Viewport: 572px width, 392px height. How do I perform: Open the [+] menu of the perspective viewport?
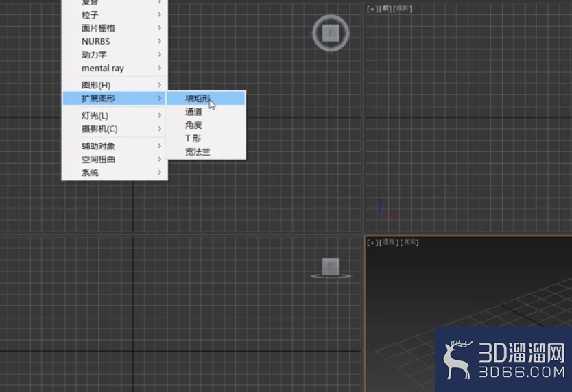click(372, 242)
